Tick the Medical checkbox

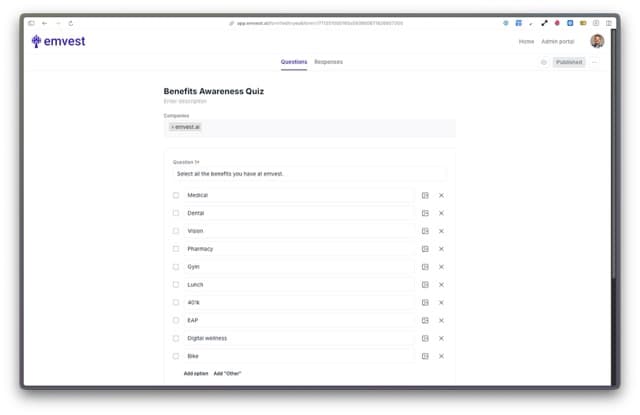pos(176,195)
